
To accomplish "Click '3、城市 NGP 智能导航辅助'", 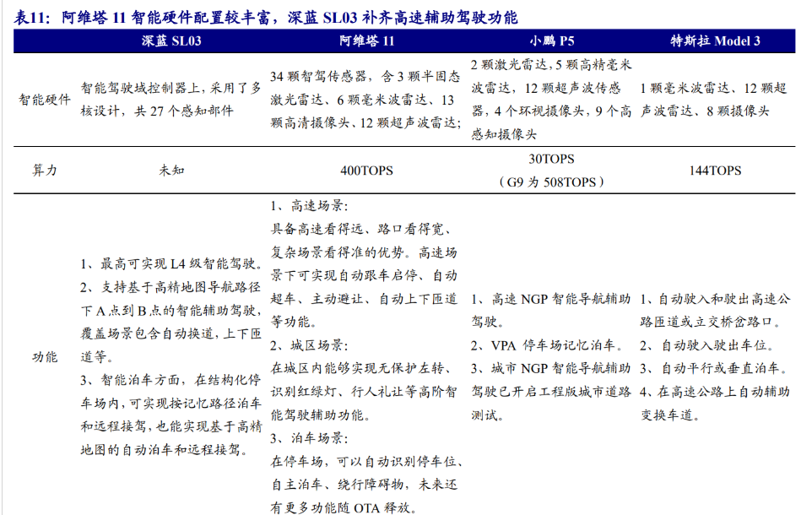I will tap(551, 368).
